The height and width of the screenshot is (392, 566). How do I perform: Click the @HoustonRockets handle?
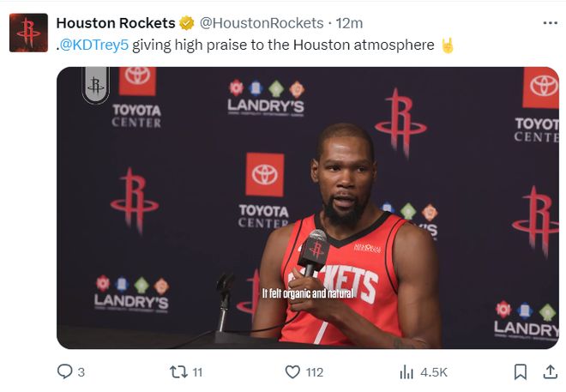pos(262,23)
